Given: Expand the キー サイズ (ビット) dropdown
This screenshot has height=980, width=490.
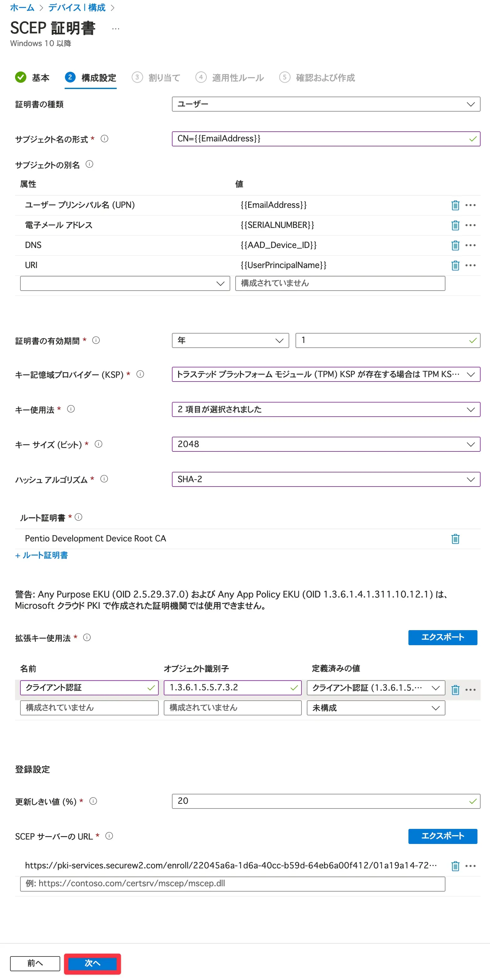Looking at the screenshot, I should tap(326, 444).
